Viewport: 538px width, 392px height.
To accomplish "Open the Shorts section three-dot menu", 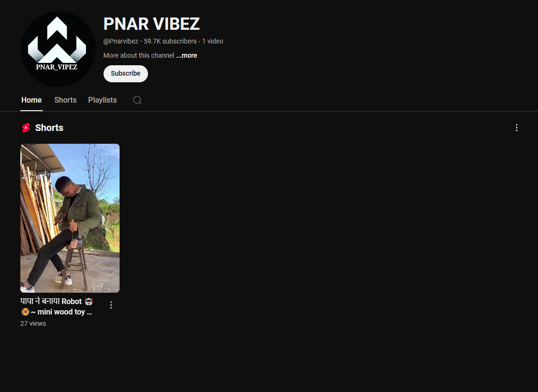I will pyautogui.click(x=516, y=128).
